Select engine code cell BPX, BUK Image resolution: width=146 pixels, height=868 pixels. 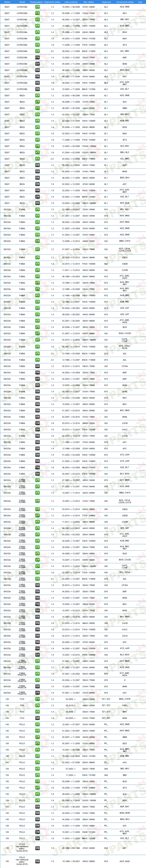(125, 203)
